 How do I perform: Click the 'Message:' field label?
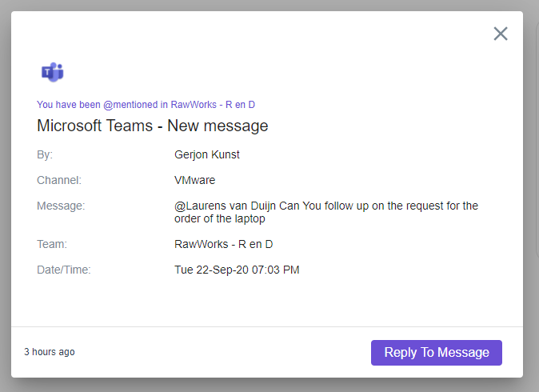[x=61, y=206]
